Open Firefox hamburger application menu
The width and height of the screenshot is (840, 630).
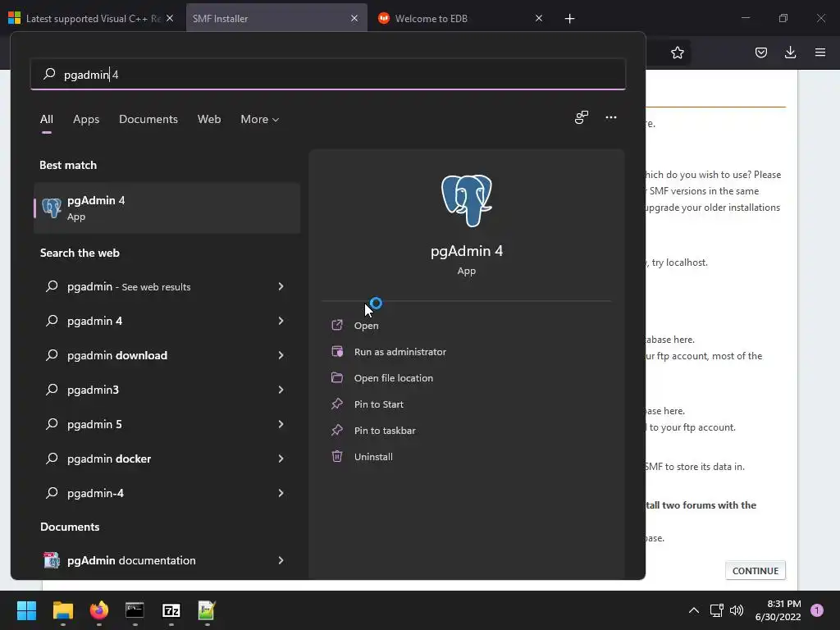tap(820, 52)
